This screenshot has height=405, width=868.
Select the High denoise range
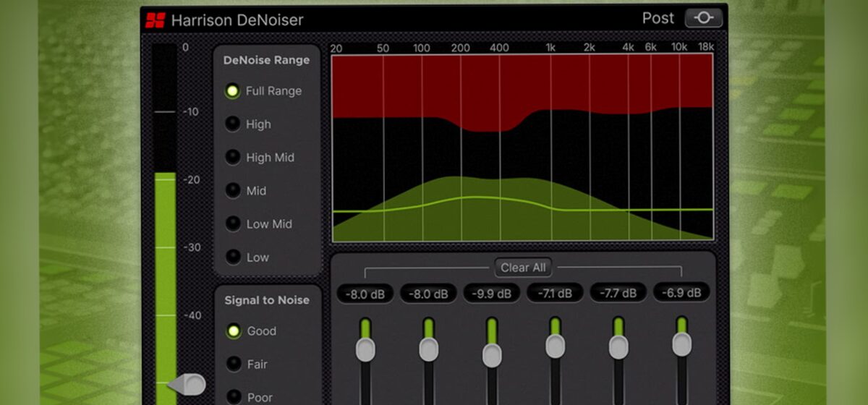pos(249,124)
